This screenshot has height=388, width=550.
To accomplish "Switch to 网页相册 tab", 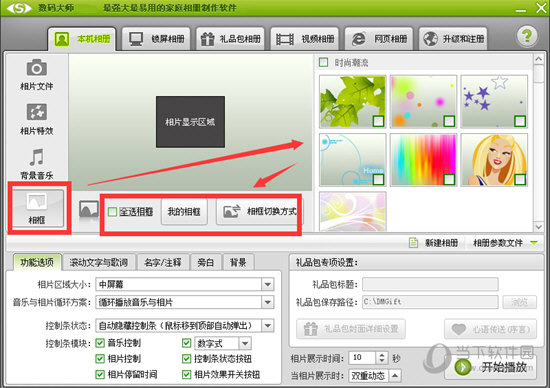I will (379, 39).
